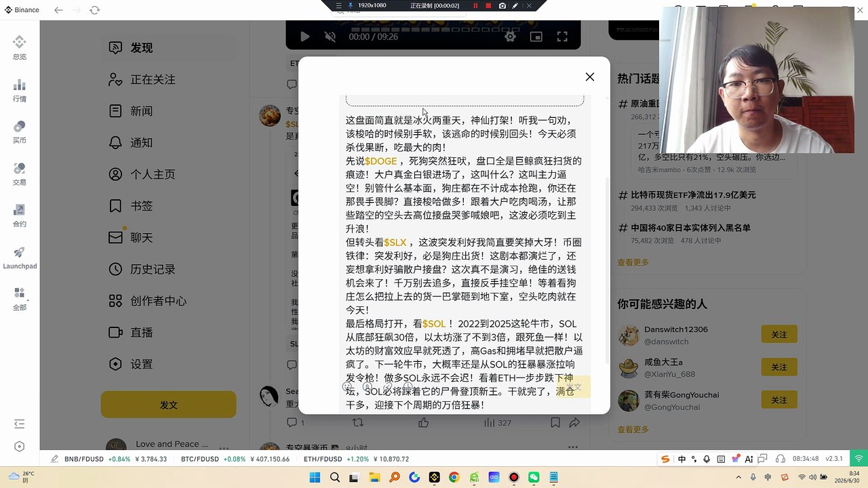
Task: Open topic 比特币现货ETF净流出17.9亿美元
Action: coord(693,195)
